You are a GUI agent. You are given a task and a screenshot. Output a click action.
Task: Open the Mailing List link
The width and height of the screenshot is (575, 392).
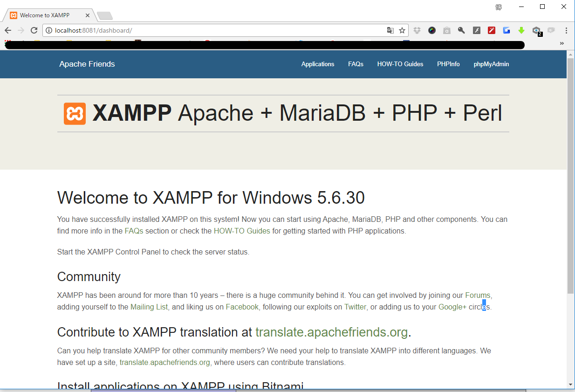pos(149,307)
